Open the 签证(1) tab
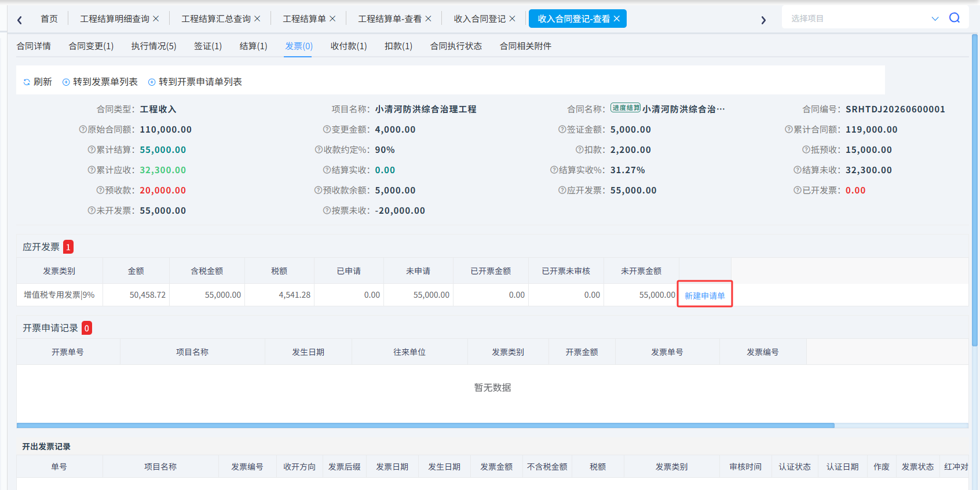The width and height of the screenshot is (980, 490). tap(208, 46)
